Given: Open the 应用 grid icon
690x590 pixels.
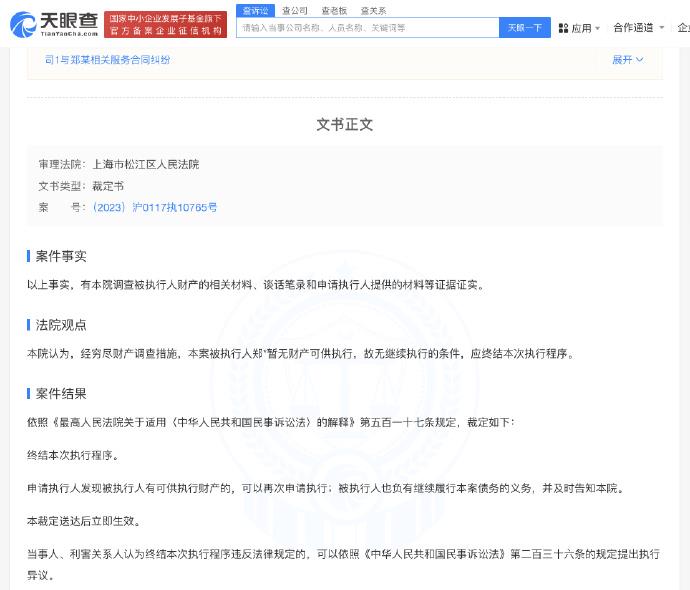Looking at the screenshot, I should coord(564,28).
